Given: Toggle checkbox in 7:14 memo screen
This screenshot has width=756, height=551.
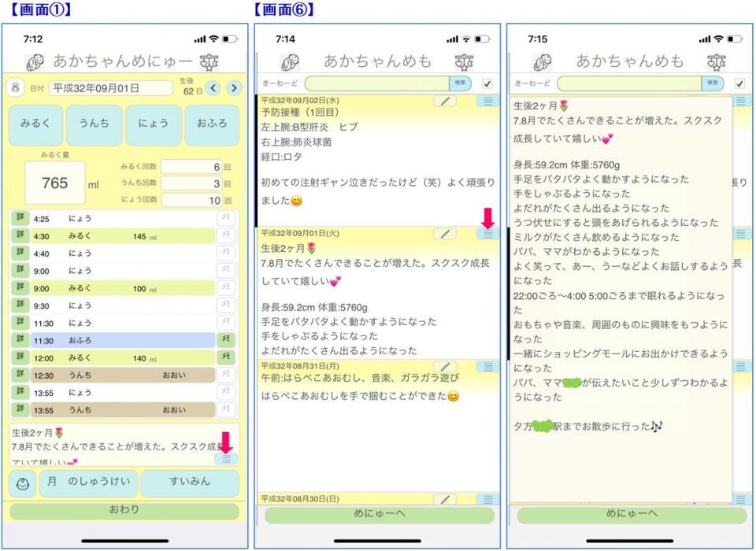Looking at the screenshot, I should coord(487,83).
